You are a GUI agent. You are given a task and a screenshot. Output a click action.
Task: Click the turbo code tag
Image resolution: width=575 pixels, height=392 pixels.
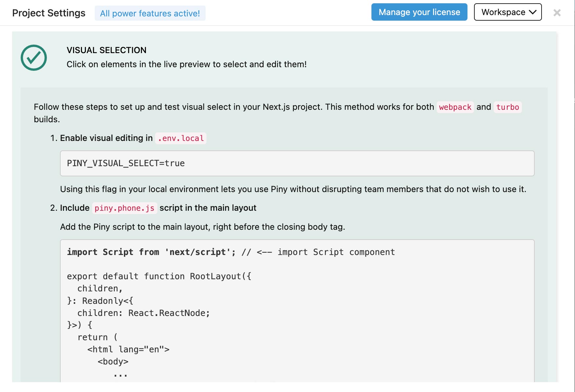coord(507,107)
